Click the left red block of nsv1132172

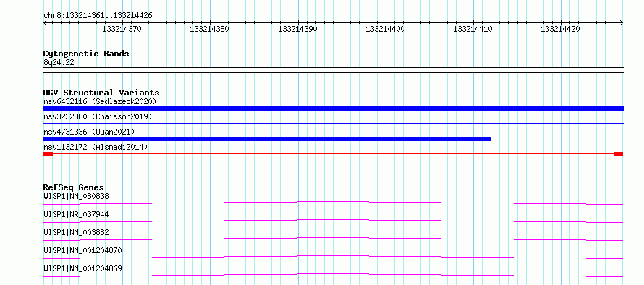(x=48, y=154)
